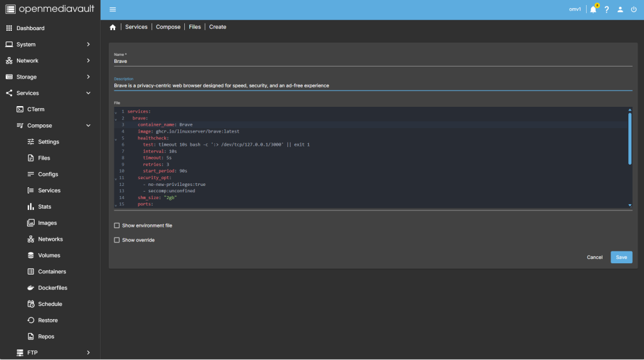Viewport: 644px width, 360px height.
Task: Click the Repos file icon
Action: click(31, 337)
